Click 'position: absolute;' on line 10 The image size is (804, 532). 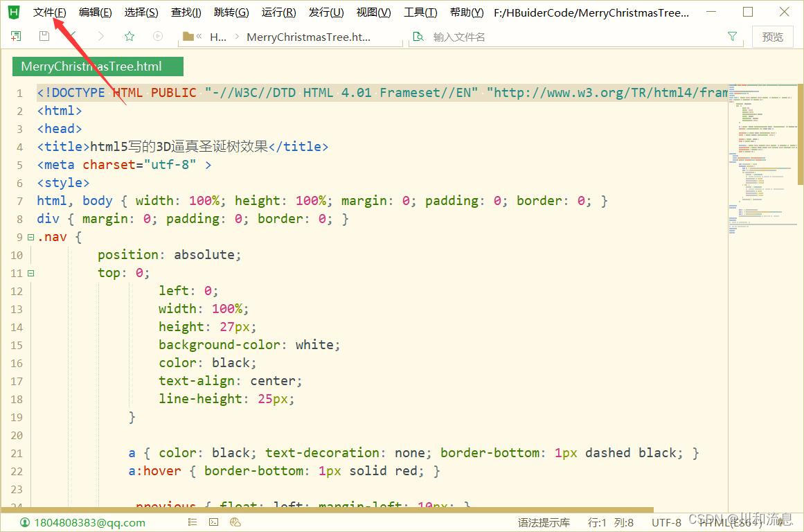pyautogui.click(x=169, y=255)
